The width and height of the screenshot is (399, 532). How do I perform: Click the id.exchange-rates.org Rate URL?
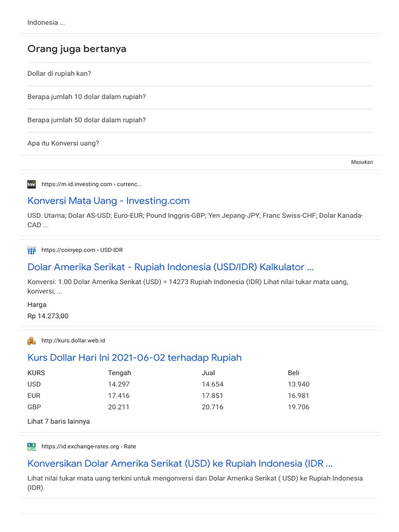[89, 446]
